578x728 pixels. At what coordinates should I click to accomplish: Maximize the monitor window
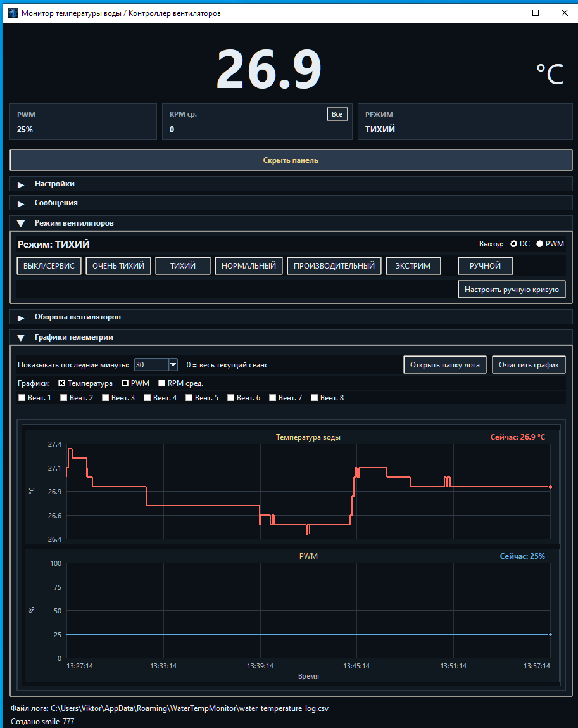536,13
